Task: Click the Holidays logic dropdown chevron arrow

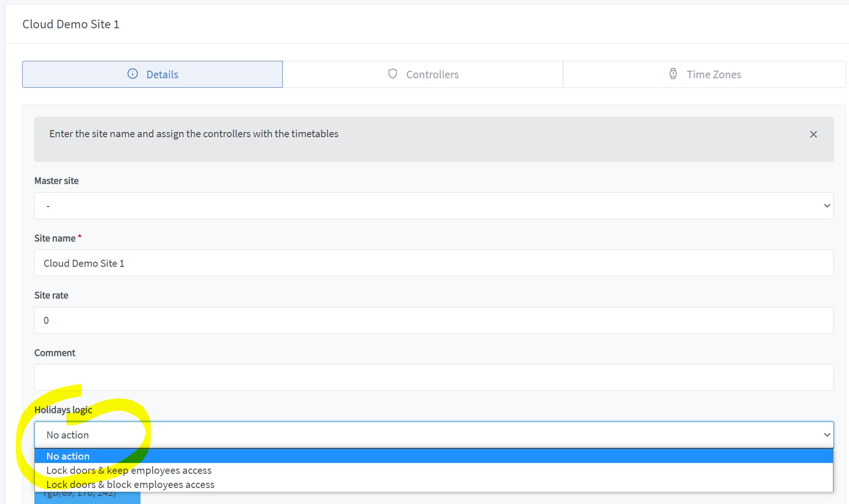Action: tap(827, 435)
